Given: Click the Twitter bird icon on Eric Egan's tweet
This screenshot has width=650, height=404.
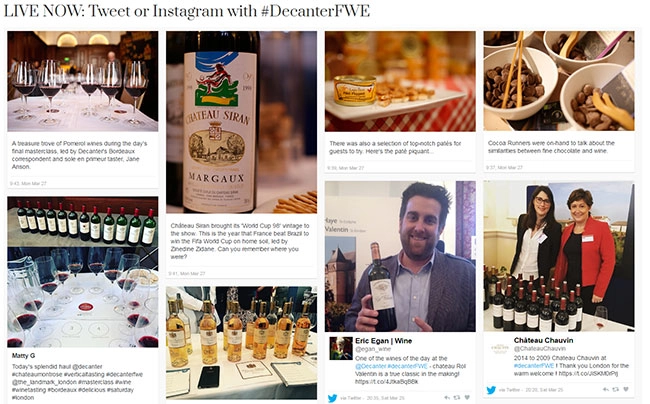Looking at the screenshot, I should (x=333, y=397).
